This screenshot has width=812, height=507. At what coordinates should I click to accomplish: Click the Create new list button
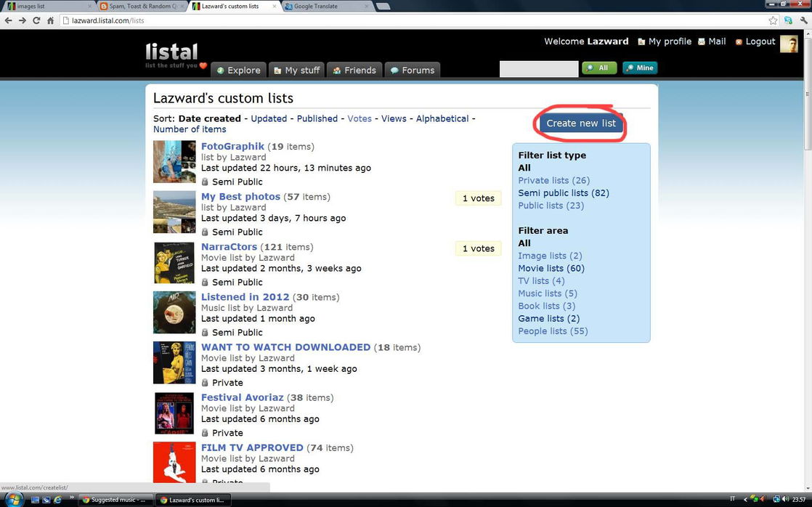click(x=580, y=123)
